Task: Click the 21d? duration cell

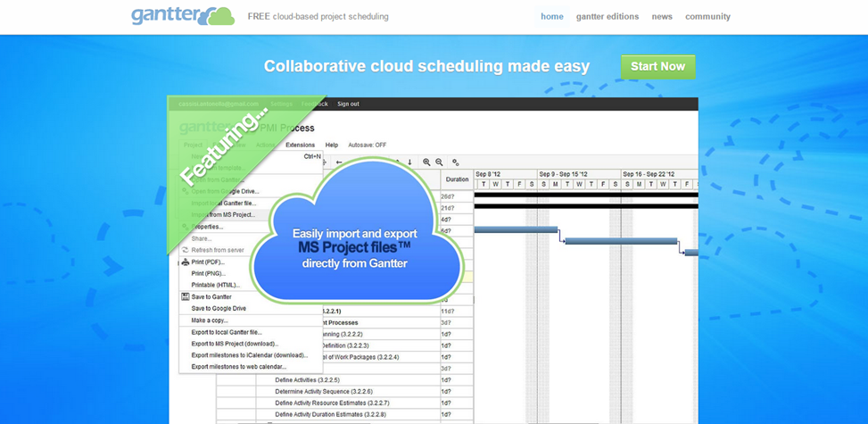Action: point(458,208)
